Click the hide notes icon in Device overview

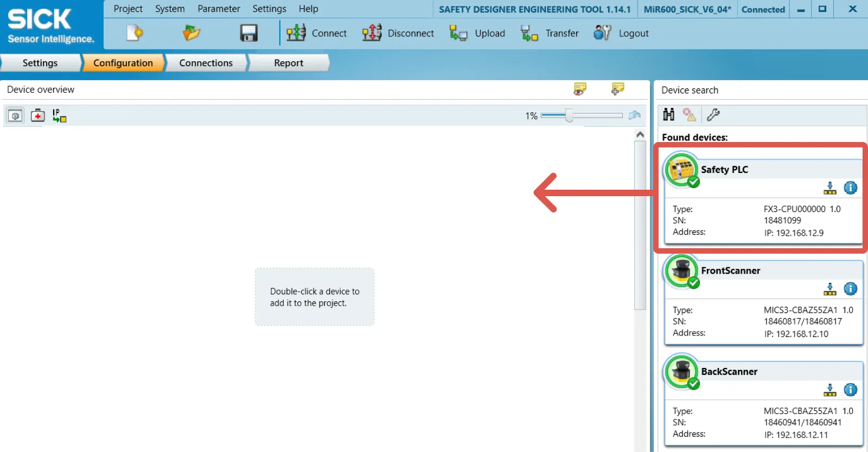pos(580,89)
